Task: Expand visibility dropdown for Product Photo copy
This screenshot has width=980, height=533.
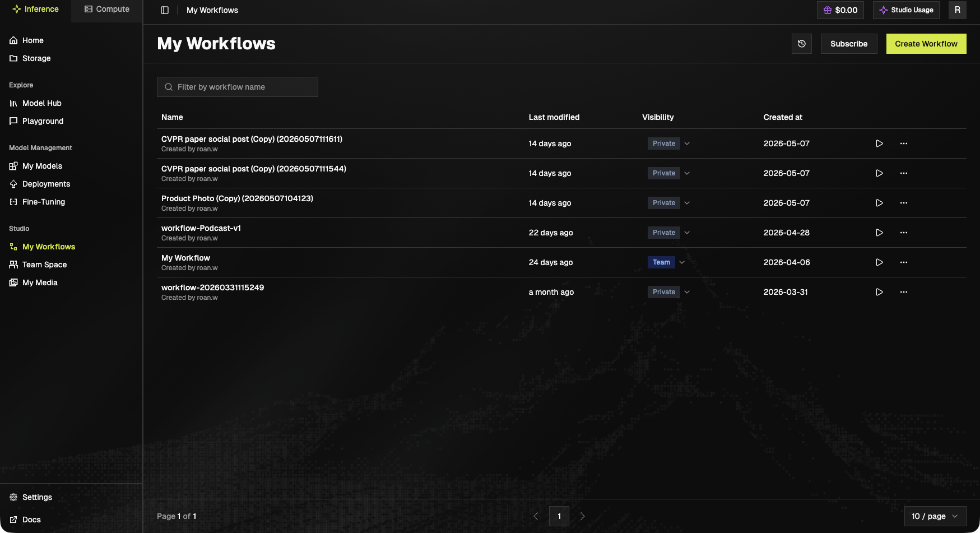Action: (687, 203)
